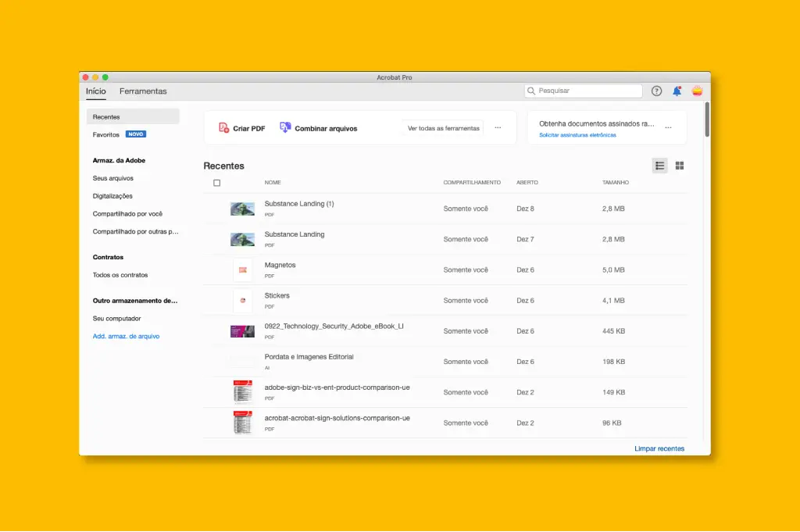Image resolution: width=800 pixels, height=532 pixels.
Task: Click the 198 KB size cell
Action: point(614,362)
